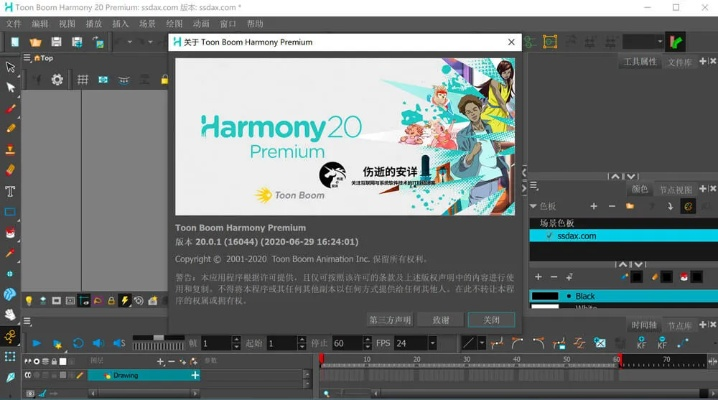718x400 pixels.
Task: Click the 停止 frame field showing 60
Action: (x=347, y=343)
